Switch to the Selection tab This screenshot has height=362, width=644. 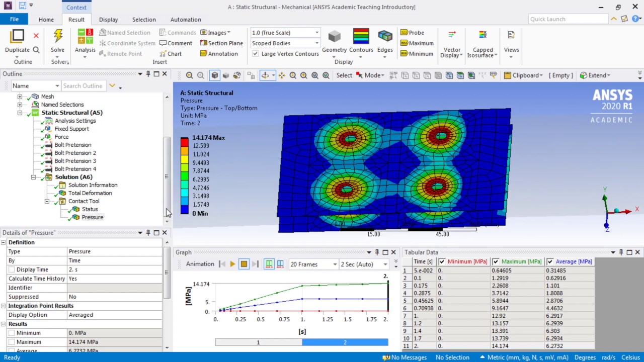[x=144, y=20]
